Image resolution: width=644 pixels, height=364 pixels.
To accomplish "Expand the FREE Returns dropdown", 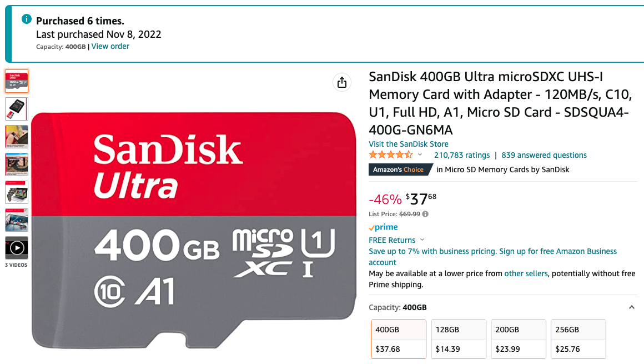I will click(422, 240).
